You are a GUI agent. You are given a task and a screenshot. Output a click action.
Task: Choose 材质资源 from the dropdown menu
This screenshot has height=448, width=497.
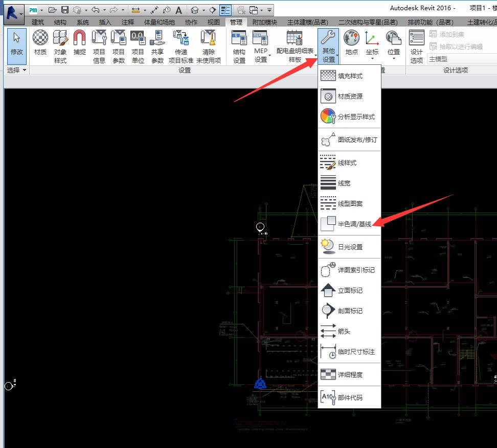[x=349, y=96]
